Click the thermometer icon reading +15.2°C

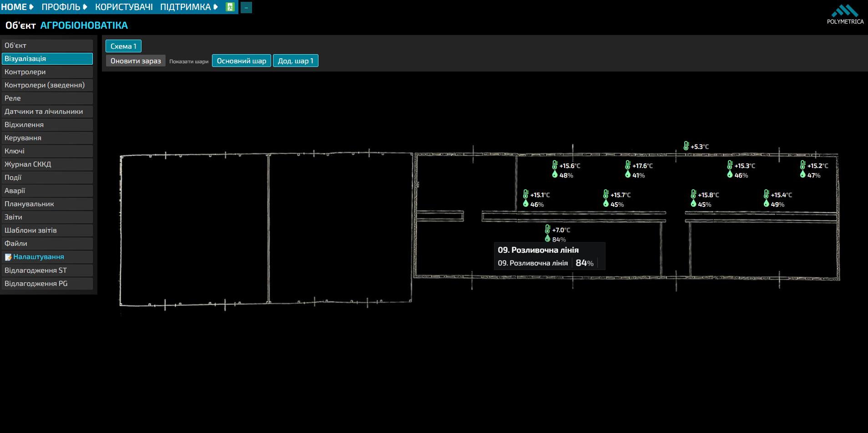click(x=803, y=165)
